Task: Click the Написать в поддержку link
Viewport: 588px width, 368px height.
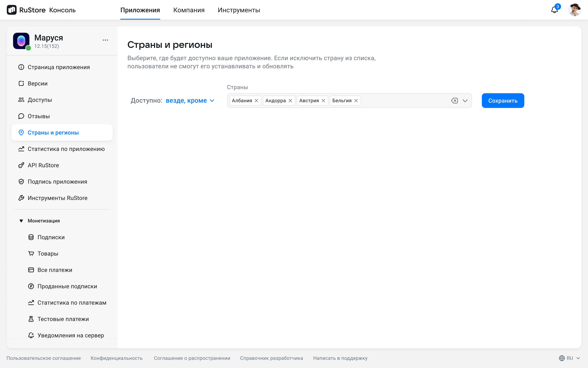Action: coord(340,358)
